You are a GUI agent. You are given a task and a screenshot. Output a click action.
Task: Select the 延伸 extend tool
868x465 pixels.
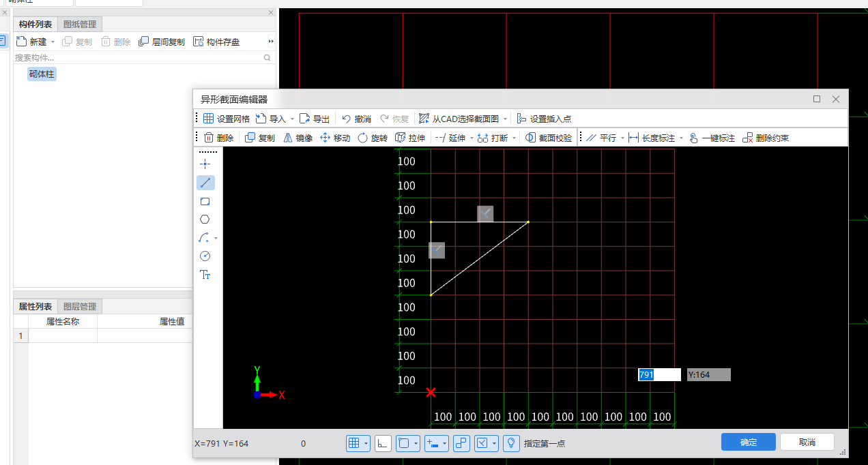pyautogui.click(x=450, y=138)
